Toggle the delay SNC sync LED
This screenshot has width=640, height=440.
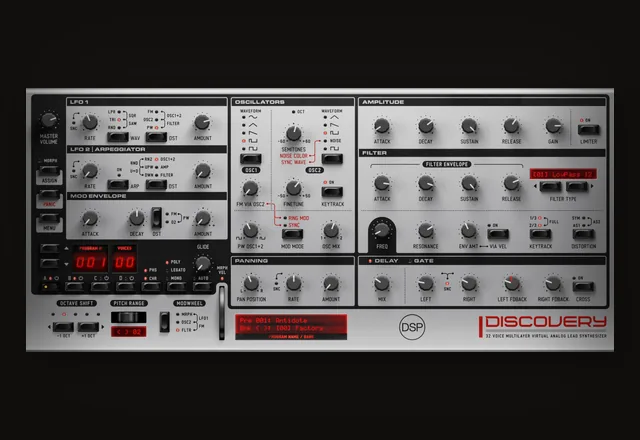pos(447,283)
